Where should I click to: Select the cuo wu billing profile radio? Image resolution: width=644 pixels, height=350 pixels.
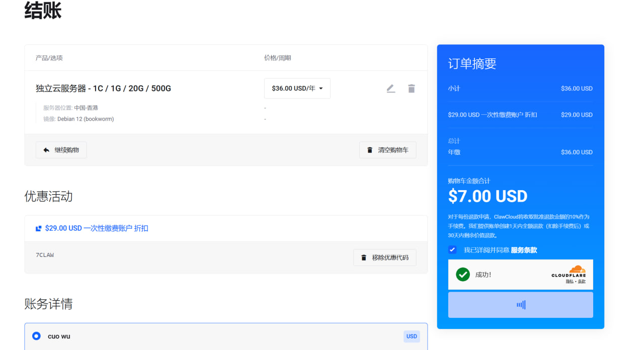(36, 336)
